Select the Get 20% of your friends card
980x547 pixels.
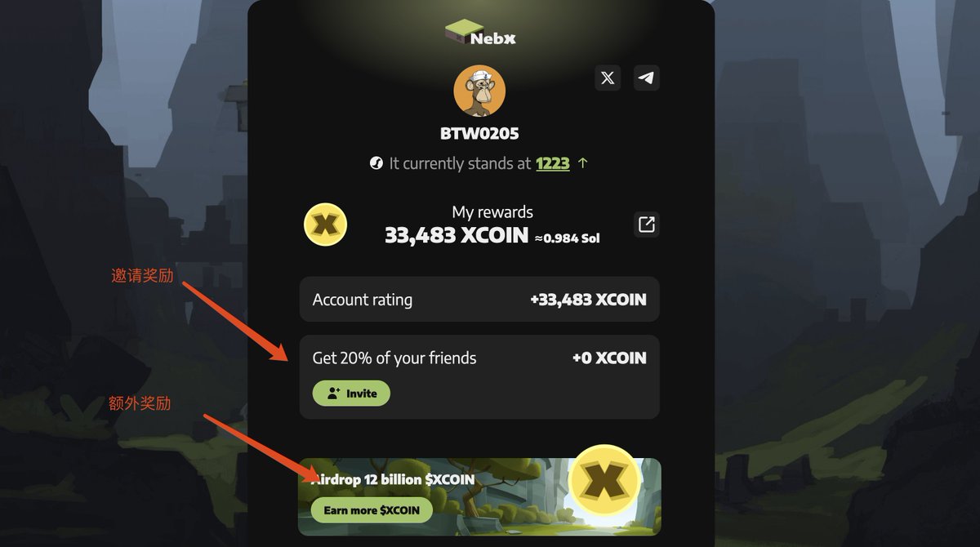point(479,377)
